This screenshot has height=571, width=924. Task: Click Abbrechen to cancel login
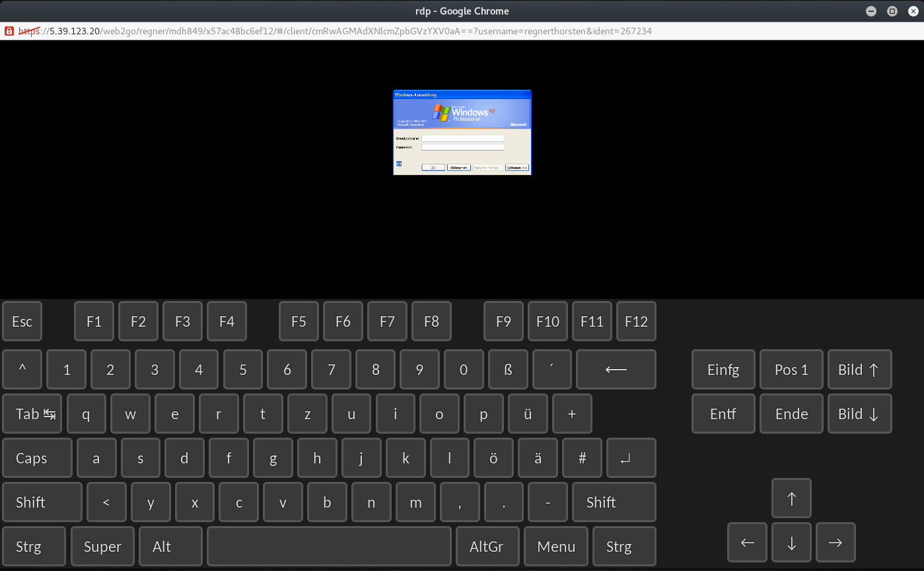click(459, 168)
